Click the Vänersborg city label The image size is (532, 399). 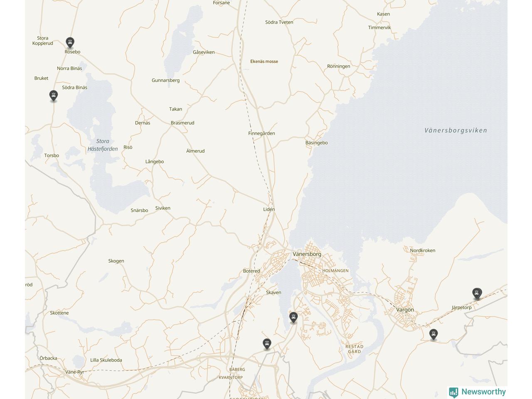(307, 254)
